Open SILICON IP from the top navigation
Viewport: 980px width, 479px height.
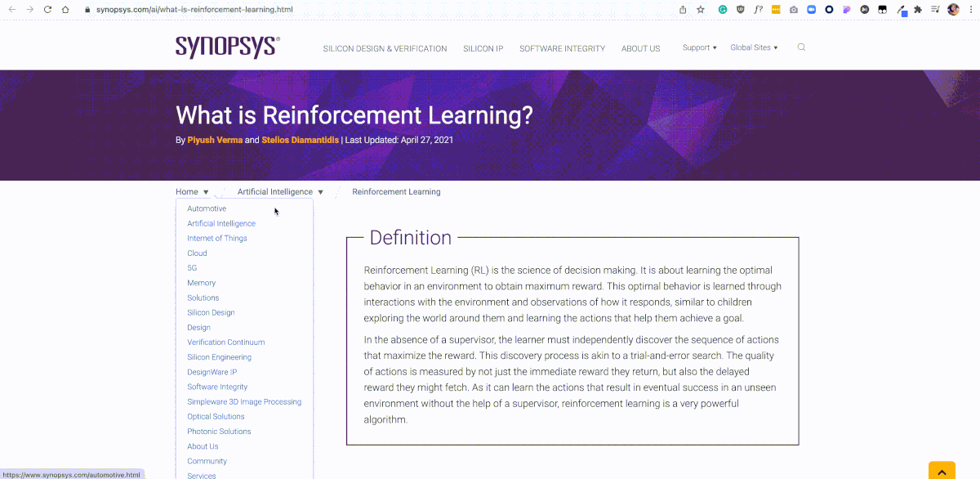coord(483,48)
